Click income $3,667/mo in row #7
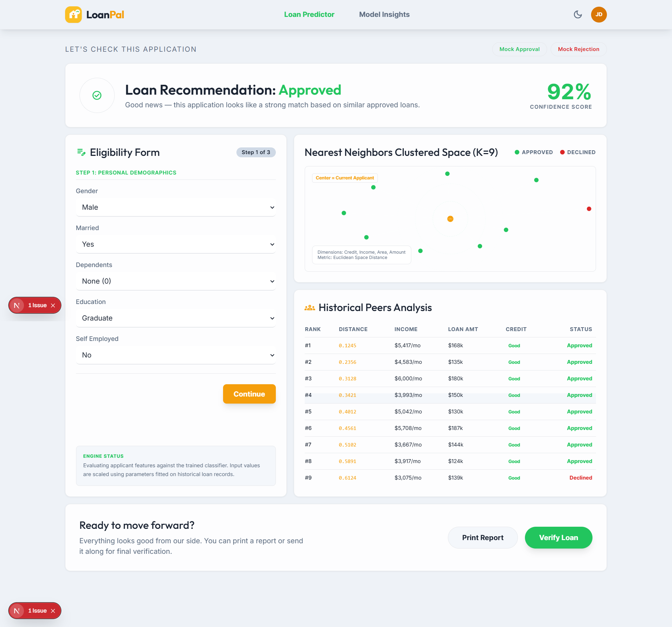Image resolution: width=672 pixels, height=627 pixels. coord(408,445)
